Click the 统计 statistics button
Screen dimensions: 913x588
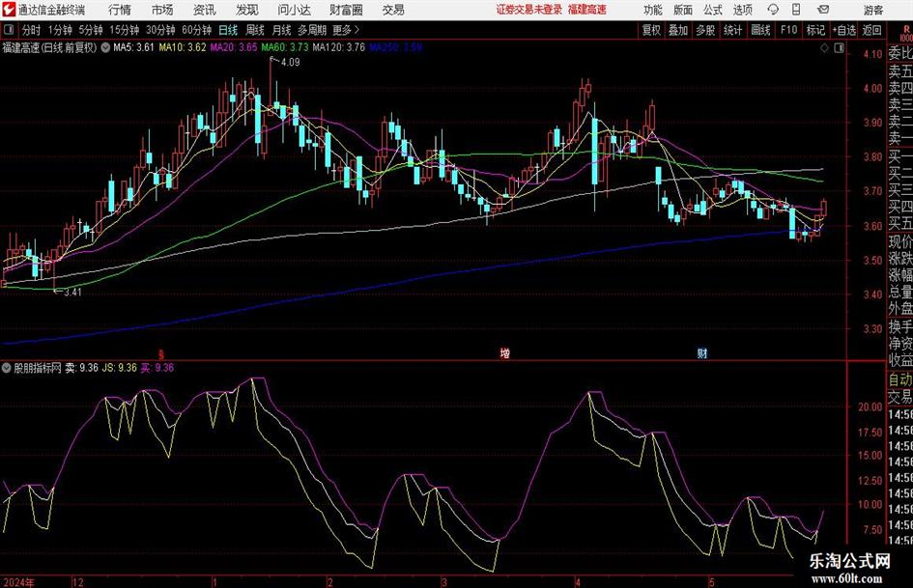click(733, 30)
